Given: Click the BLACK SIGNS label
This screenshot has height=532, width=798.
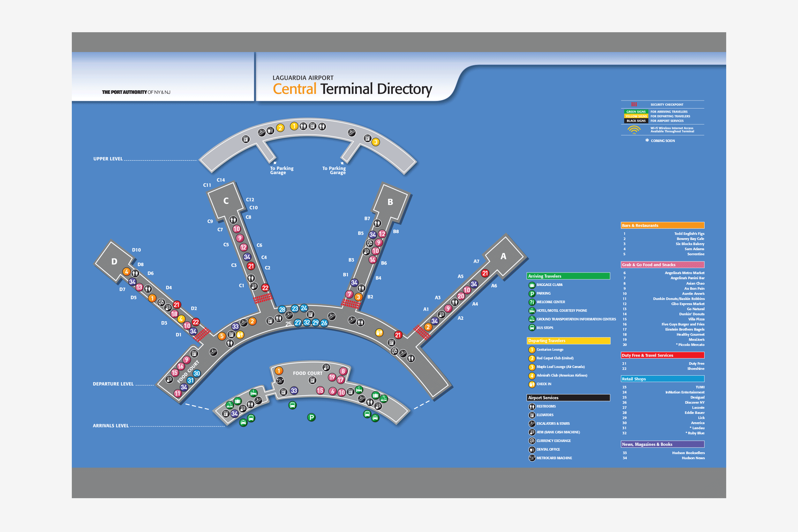Looking at the screenshot, I should [x=636, y=121].
